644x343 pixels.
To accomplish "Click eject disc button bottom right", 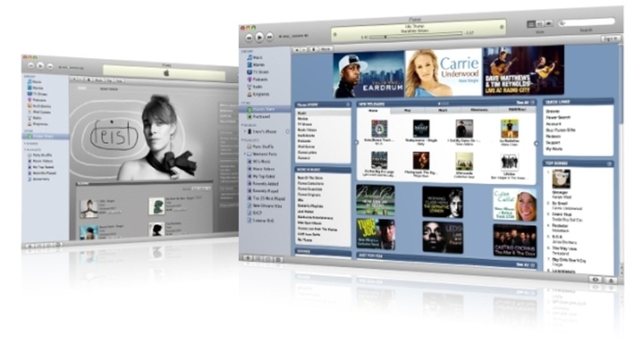I will pos(611,280).
